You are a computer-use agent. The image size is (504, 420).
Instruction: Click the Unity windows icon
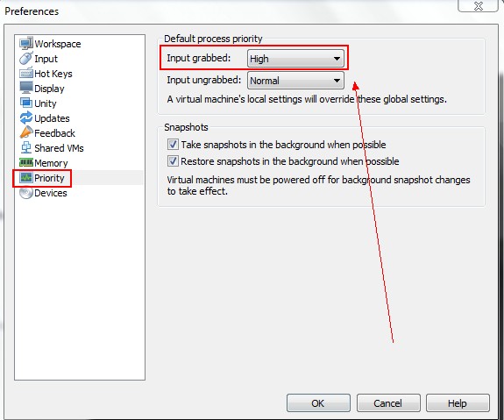coord(26,103)
